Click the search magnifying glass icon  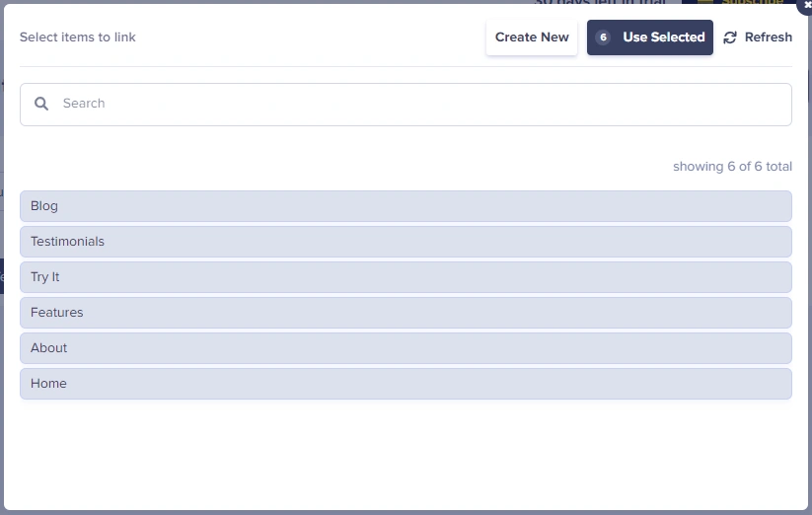click(x=41, y=104)
